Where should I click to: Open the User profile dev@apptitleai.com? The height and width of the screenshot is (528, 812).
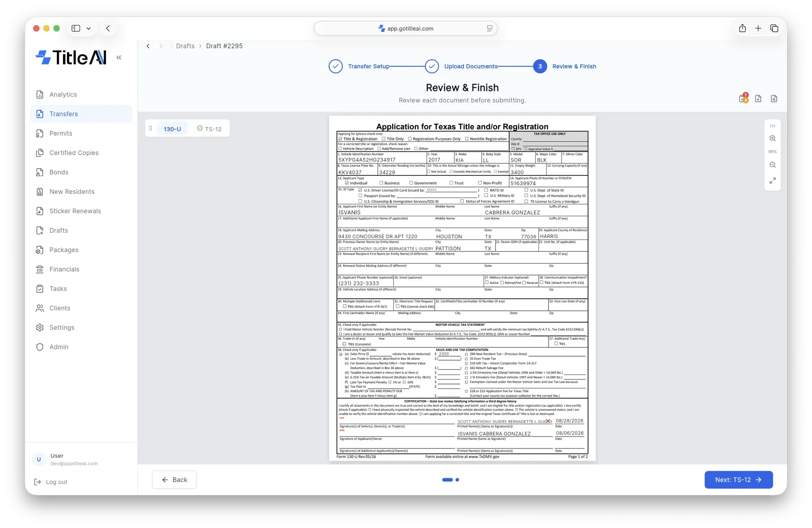66,459
